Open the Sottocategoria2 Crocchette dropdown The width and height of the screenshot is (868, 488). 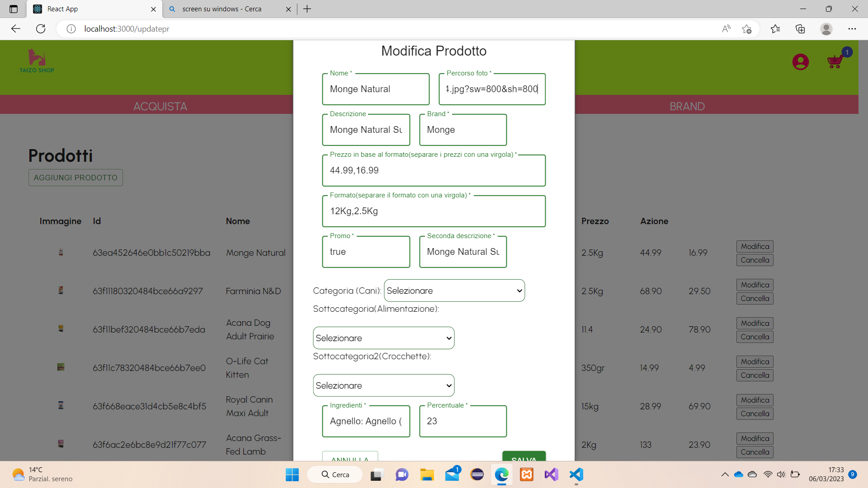click(383, 385)
